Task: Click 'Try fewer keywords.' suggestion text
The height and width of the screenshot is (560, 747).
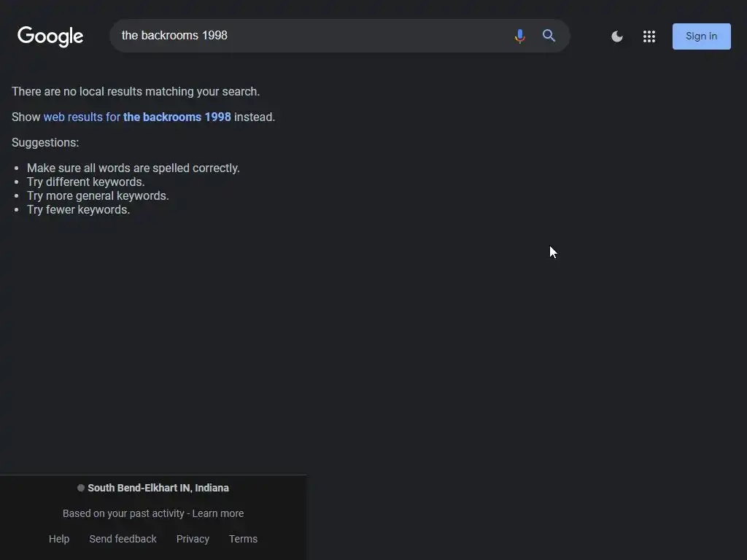Action: 78,209
